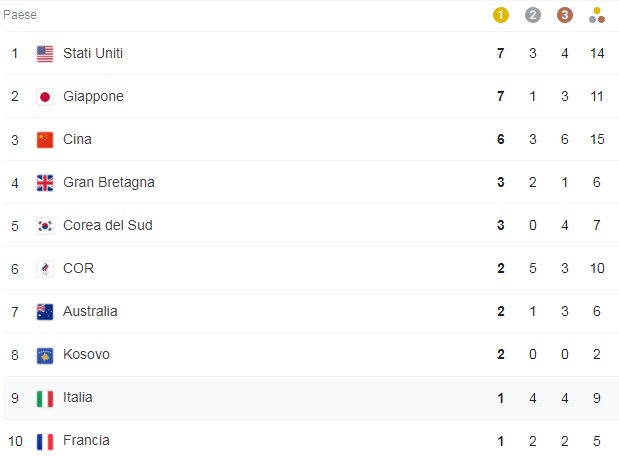Click the United States flag icon
The image size is (619, 456).
(45, 54)
